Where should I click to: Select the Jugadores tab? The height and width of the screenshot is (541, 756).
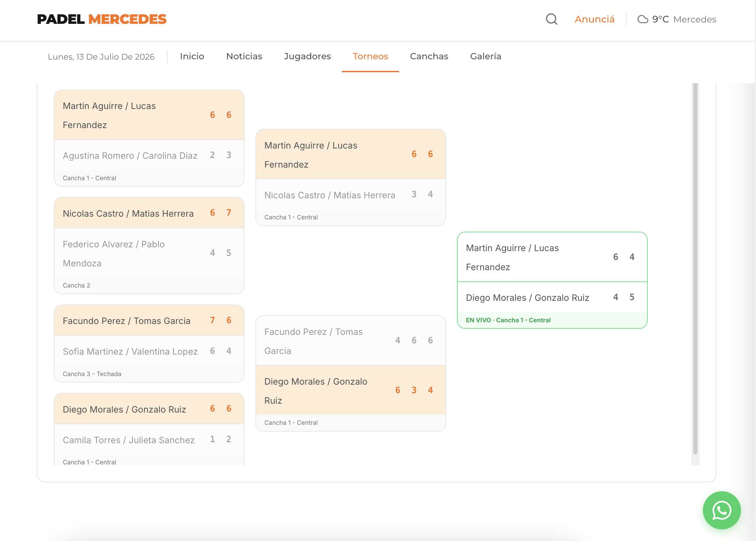click(307, 56)
